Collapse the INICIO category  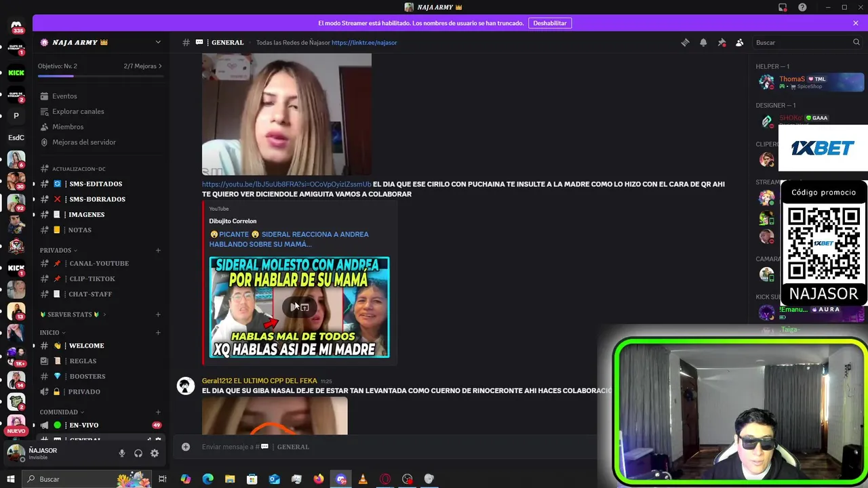pyautogui.click(x=52, y=333)
